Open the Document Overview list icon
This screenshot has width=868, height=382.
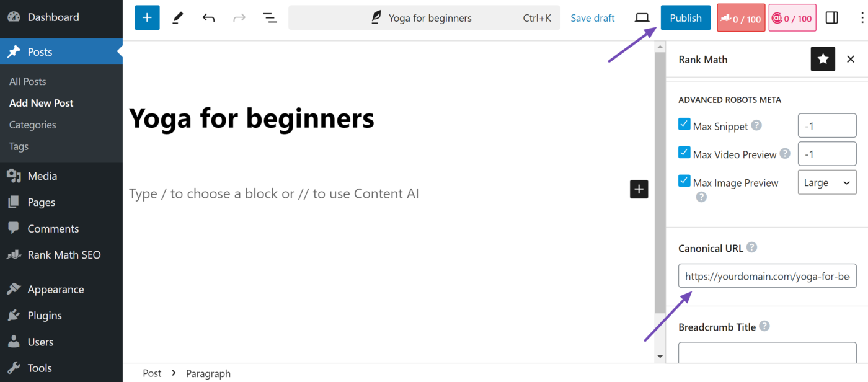[x=270, y=18]
